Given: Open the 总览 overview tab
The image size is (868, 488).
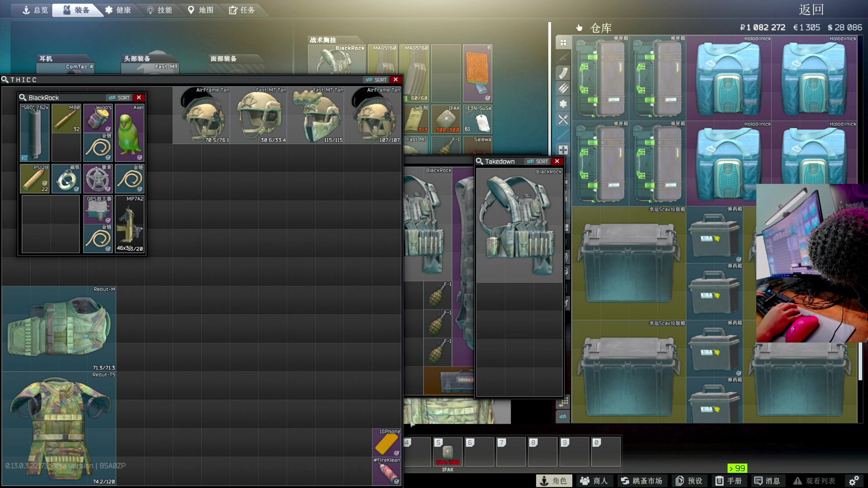Looking at the screenshot, I should (x=35, y=10).
